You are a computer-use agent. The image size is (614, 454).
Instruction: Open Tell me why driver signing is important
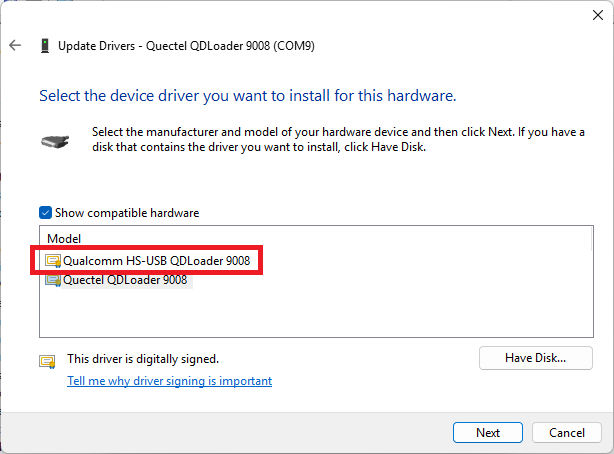(170, 381)
